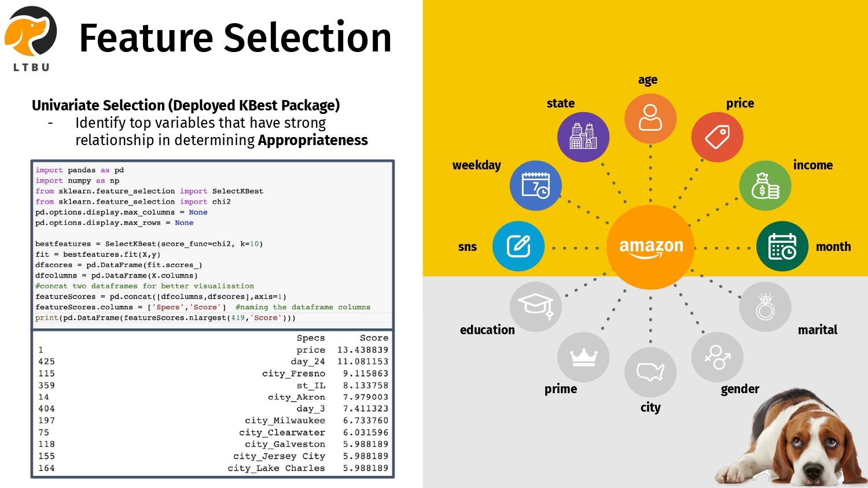Select the green income money bag icon
868x488 pixels.
[765, 186]
